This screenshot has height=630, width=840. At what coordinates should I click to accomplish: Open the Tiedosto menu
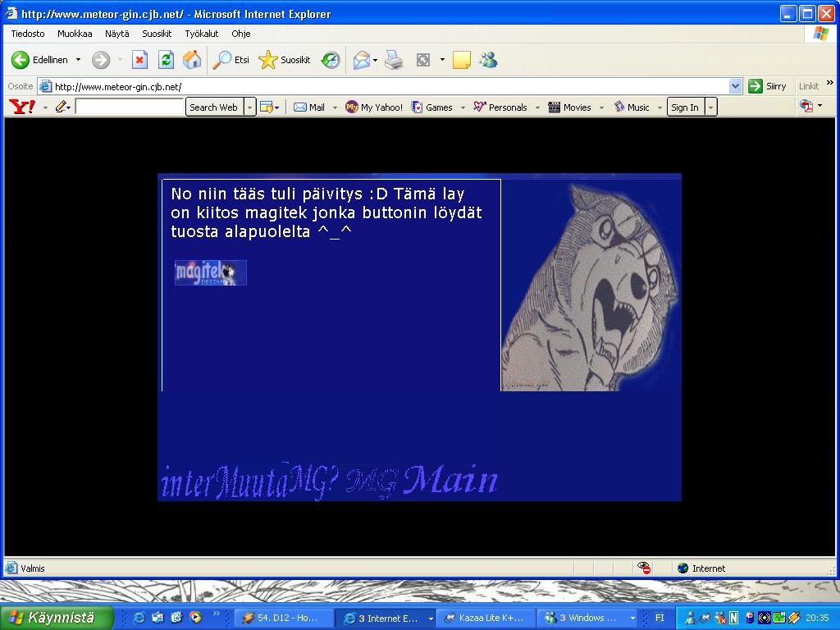click(x=28, y=34)
